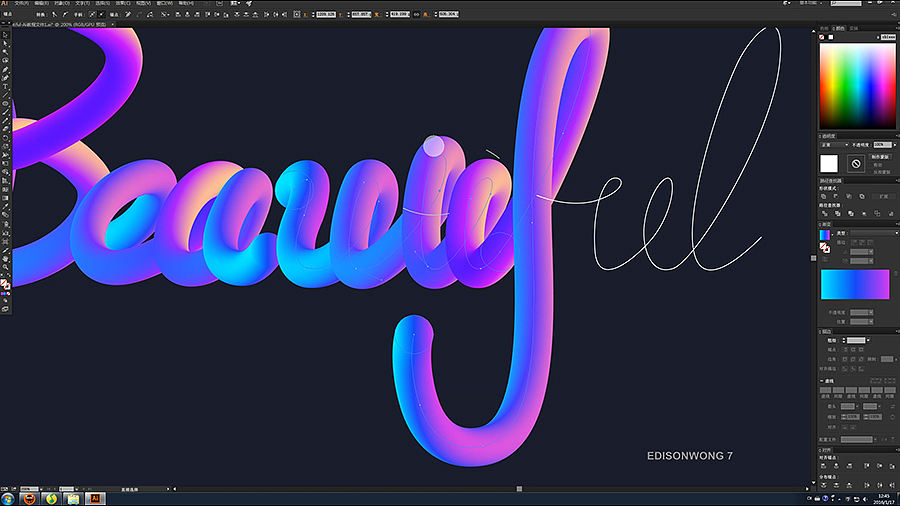Swap start and end arrowheads

coord(893,407)
